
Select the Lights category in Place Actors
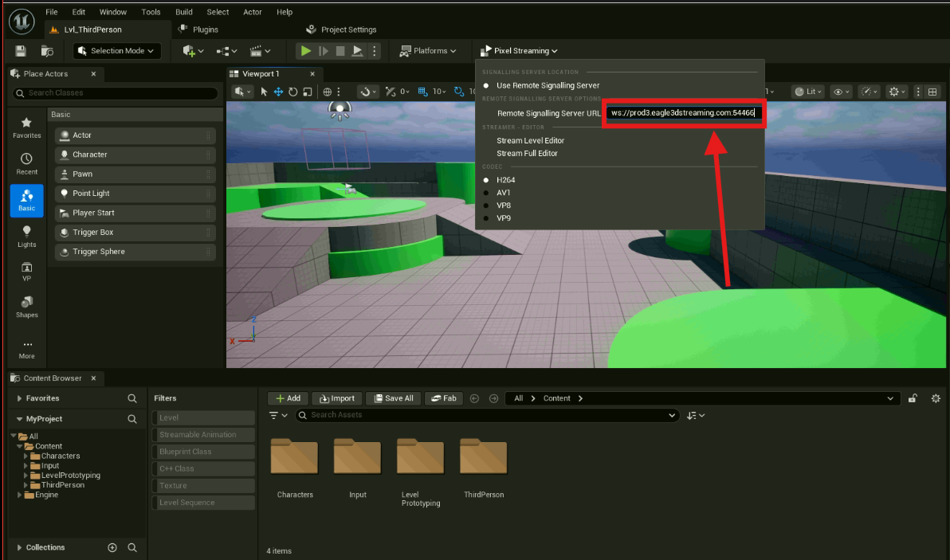coord(26,237)
